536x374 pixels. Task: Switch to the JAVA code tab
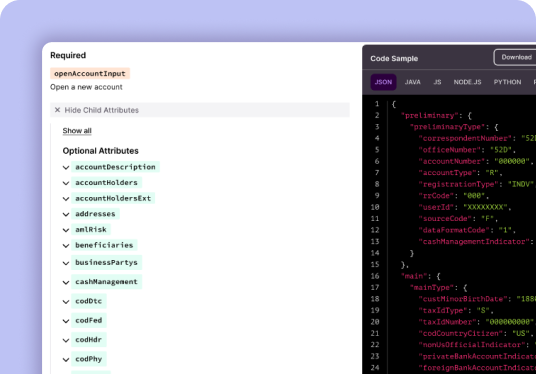tap(413, 82)
